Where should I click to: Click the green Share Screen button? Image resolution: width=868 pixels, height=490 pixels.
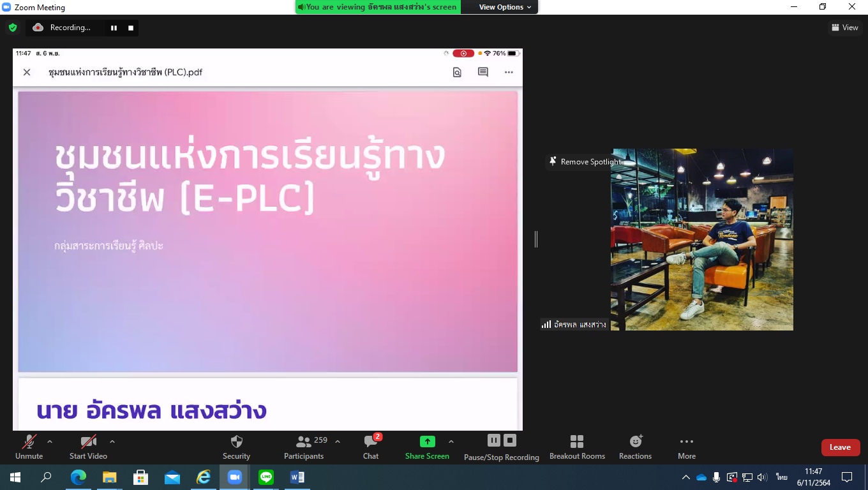[427, 447]
